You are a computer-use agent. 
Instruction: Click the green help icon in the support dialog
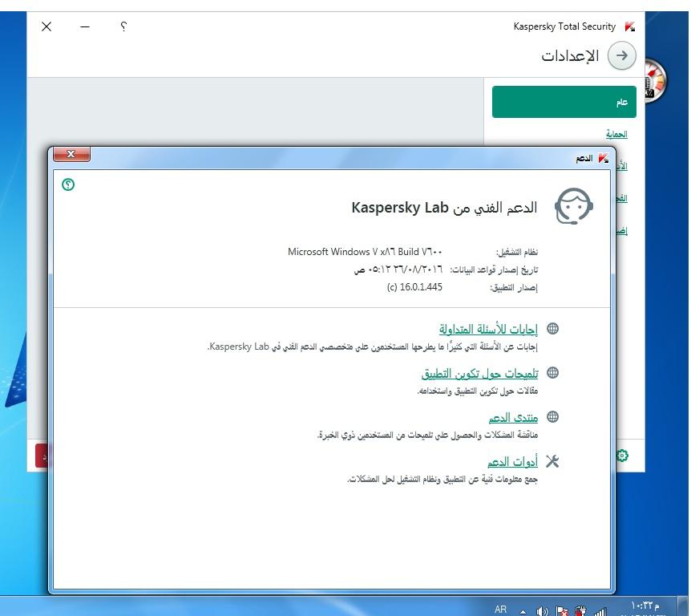(x=68, y=184)
